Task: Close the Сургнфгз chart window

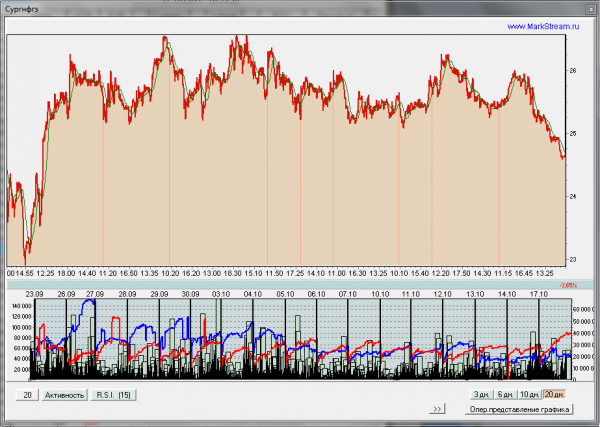Action: click(x=590, y=9)
